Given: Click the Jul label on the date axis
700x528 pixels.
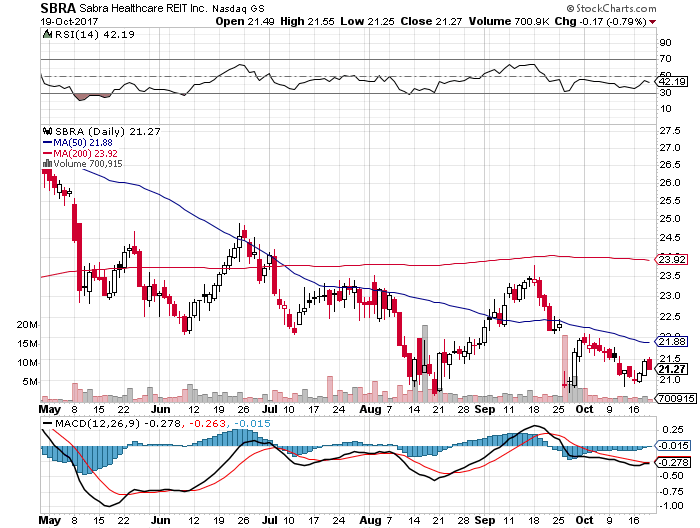Looking at the screenshot, I should [x=272, y=409].
